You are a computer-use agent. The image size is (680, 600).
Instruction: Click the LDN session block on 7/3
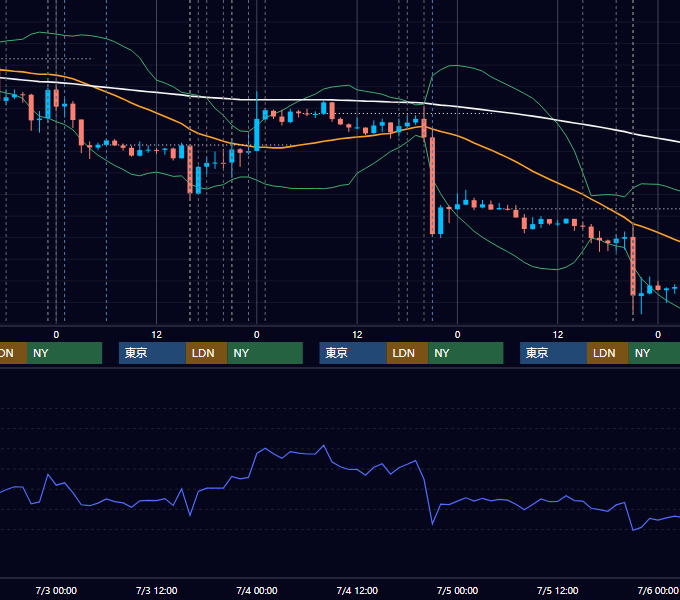point(206,353)
